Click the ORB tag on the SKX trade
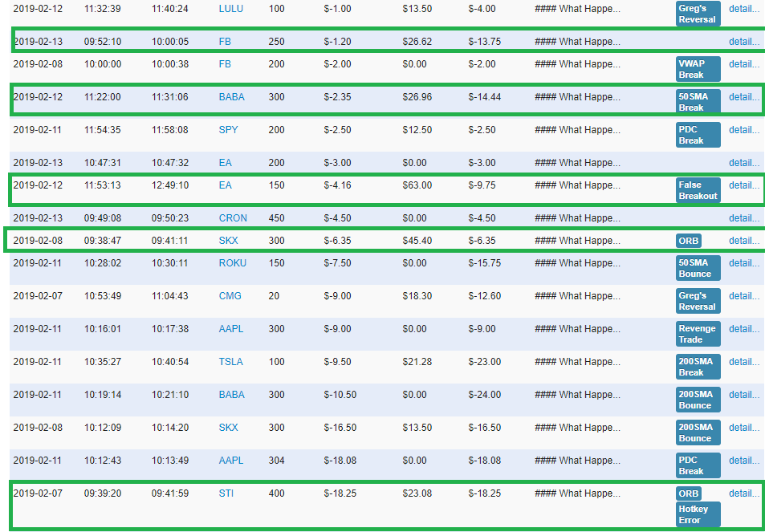Image resolution: width=765 pixels, height=532 pixels. pos(687,240)
